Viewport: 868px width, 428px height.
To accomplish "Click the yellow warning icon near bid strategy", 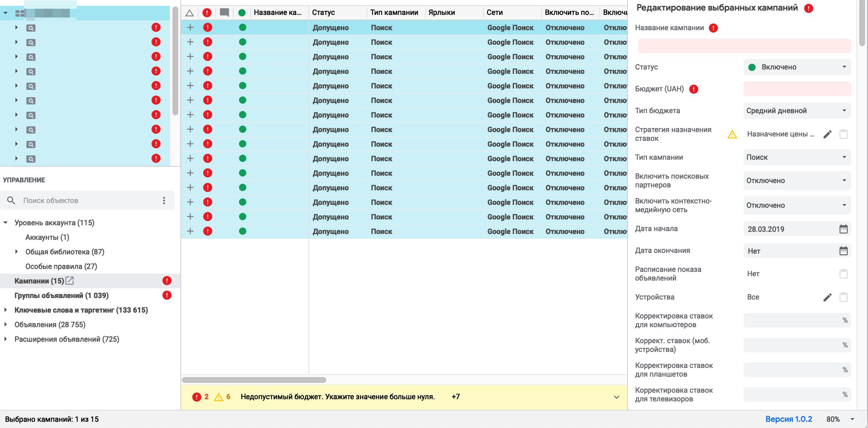I will click(732, 134).
